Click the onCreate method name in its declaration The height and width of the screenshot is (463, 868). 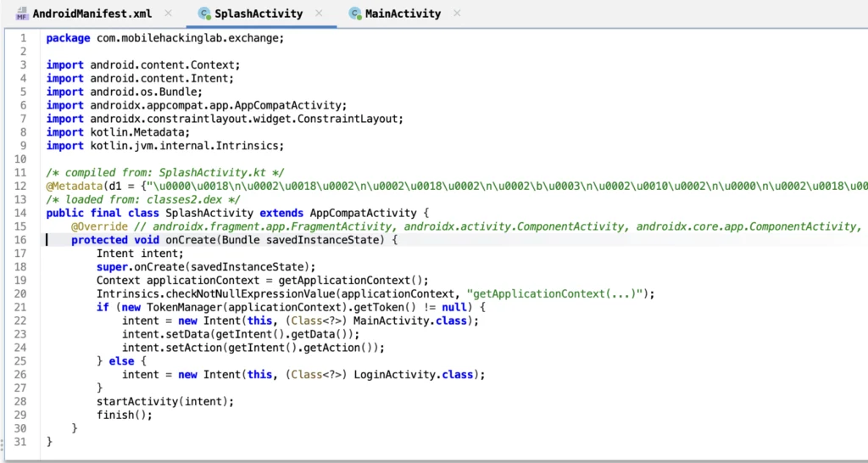coord(190,240)
